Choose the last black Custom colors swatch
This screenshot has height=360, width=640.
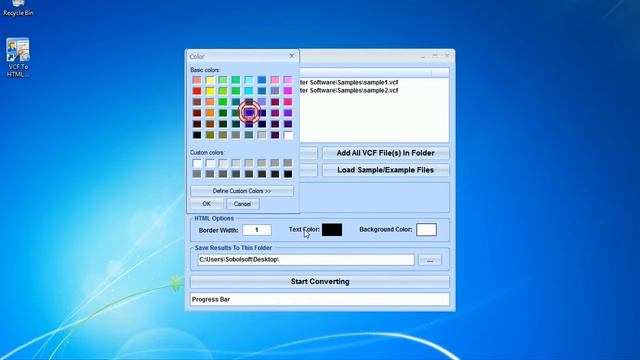(288, 174)
